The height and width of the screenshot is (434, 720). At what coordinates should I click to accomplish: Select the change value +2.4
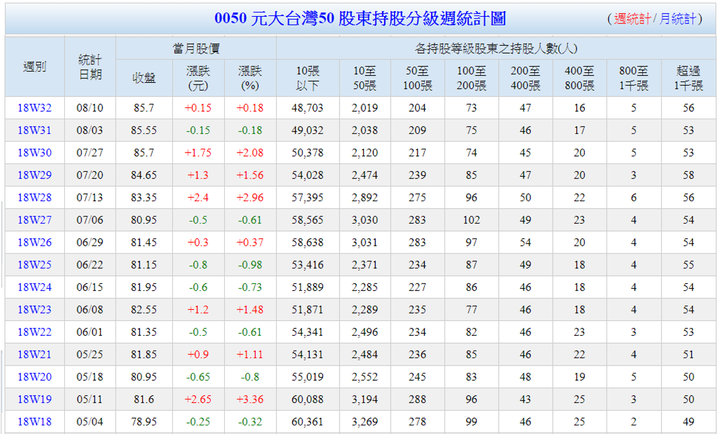pyautogui.click(x=198, y=197)
